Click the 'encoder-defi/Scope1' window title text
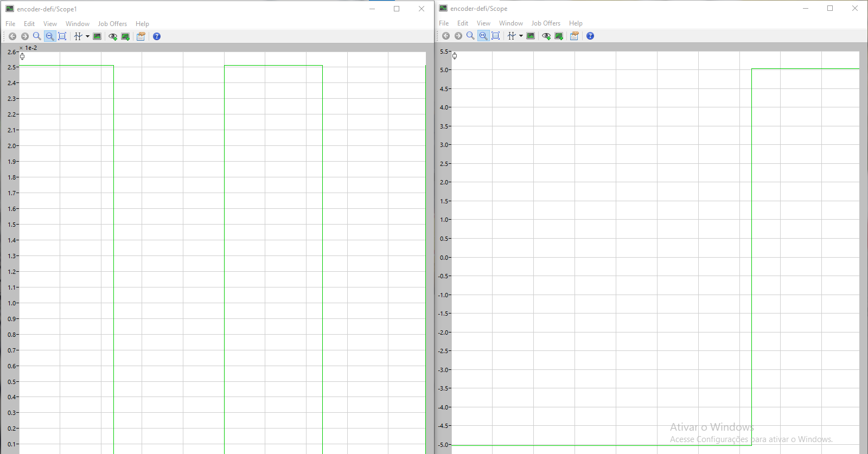Screen dimensions: 868x454 (x=47, y=9)
